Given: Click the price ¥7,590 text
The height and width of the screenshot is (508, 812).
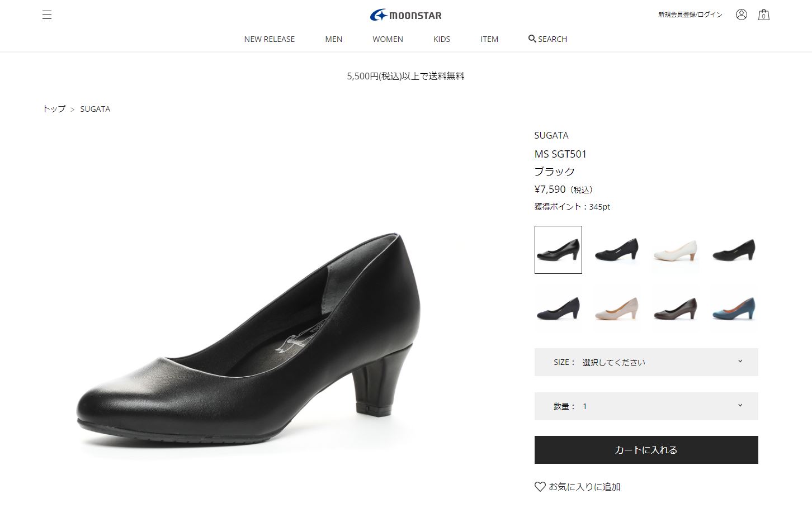Looking at the screenshot, I should coord(550,189).
